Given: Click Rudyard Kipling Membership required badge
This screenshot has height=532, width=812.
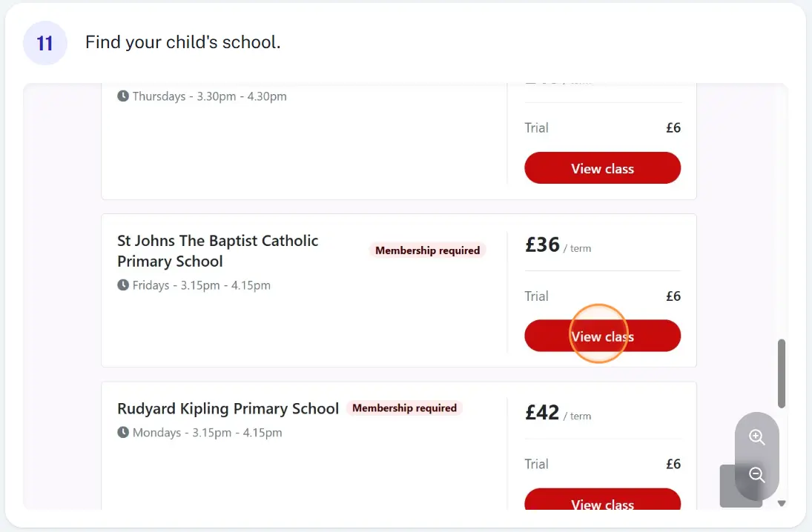Looking at the screenshot, I should click(404, 408).
